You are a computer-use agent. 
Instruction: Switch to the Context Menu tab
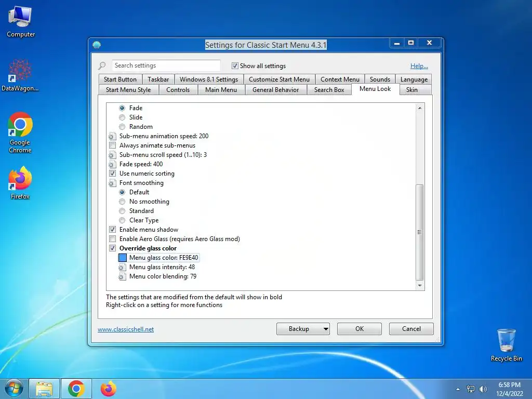pos(340,79)
